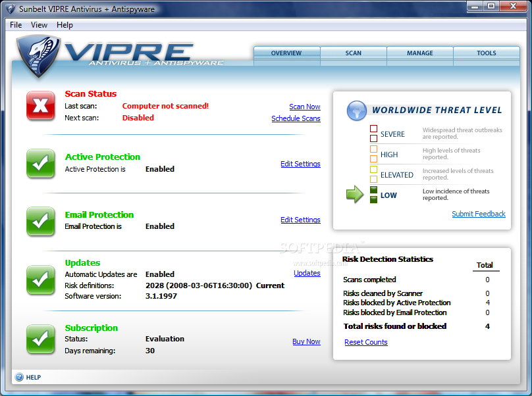Click the Updates link

click(x=307, y=273)
